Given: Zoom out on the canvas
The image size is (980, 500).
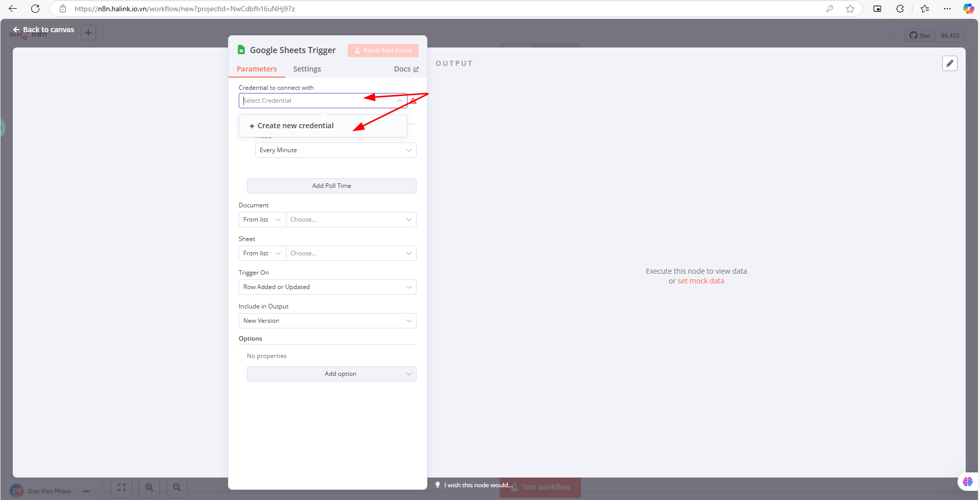Looking at the screenshot, I should tap(177, 487).
